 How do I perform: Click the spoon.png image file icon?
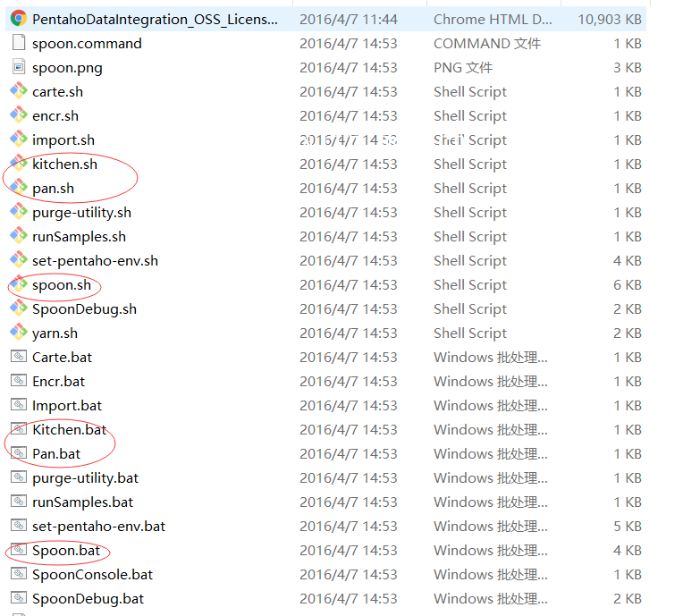18,67
